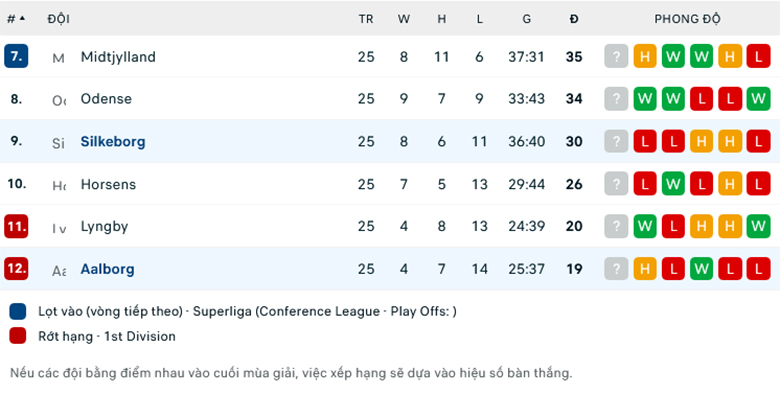Open the Midtjylland team page
Image resolution: width=780 pixels, height=394 pixels.
coord(118,57)
